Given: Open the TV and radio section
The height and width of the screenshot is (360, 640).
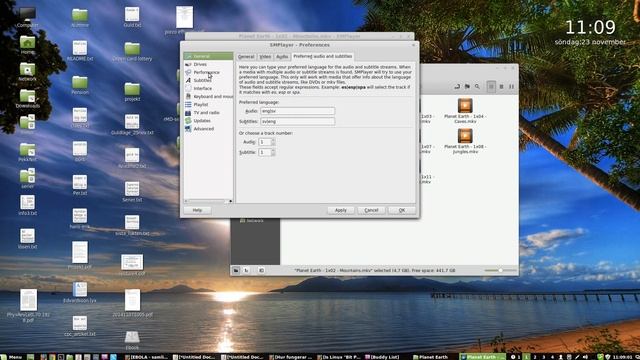Looking at the screenshot, I should point(208,113).
